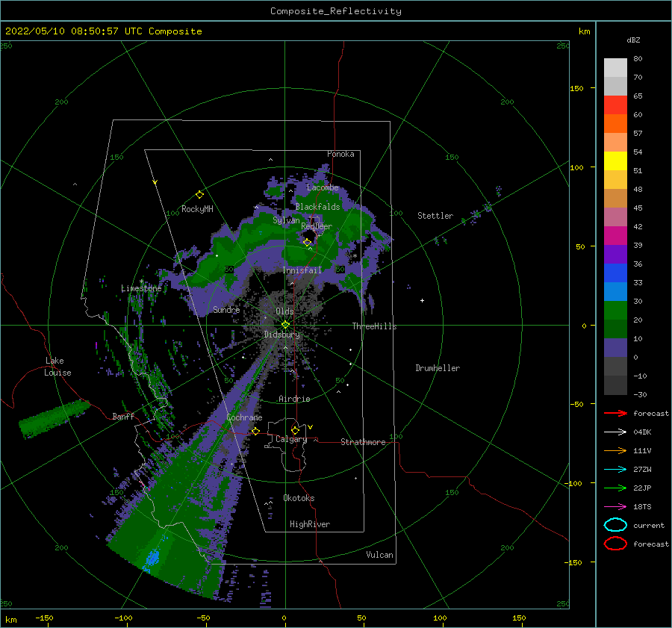Viewport: 672px width, 628px height.
Task: Click the Calgary city label
Action: click(x=291, y=439)
